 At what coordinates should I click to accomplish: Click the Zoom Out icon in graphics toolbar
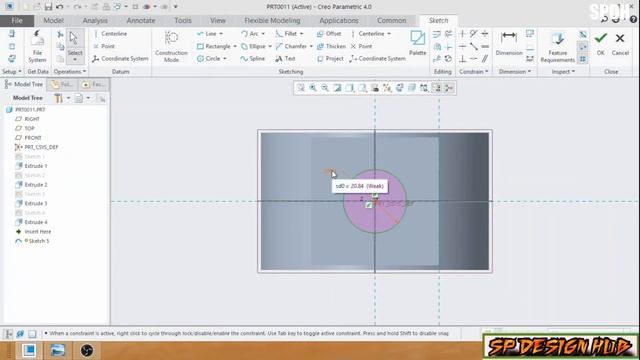[325, 88]
